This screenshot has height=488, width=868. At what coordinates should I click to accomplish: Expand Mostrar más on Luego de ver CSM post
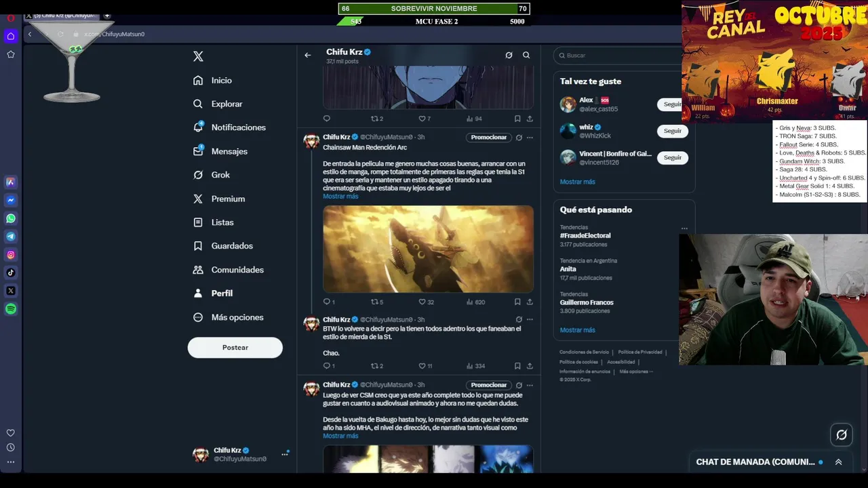(340, 436)
